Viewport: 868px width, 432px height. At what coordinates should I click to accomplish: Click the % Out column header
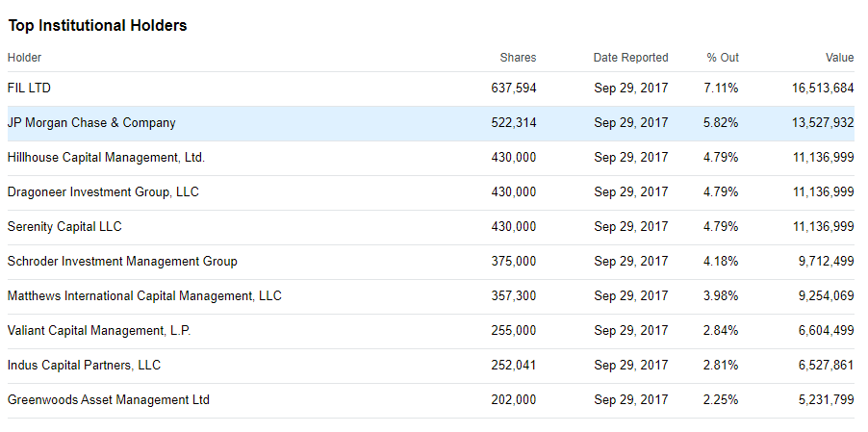[723, 58]
